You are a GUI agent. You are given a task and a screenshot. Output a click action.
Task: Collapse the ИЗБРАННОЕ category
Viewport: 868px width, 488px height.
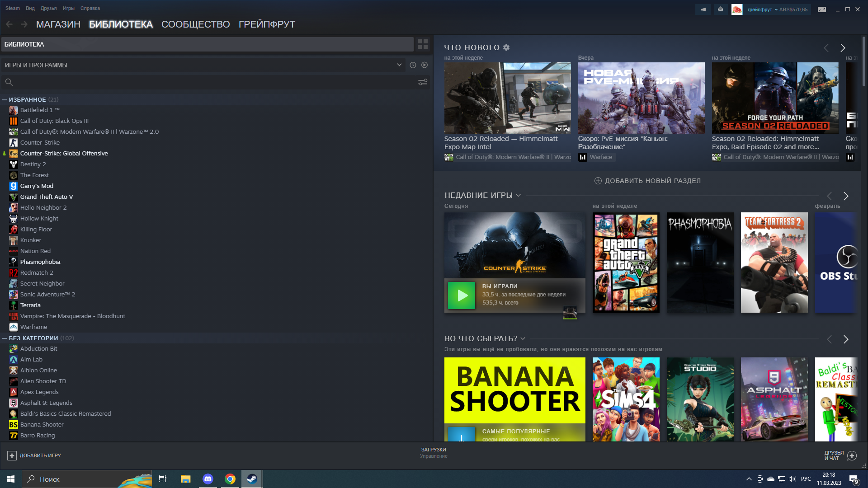(x=5, y=99)
